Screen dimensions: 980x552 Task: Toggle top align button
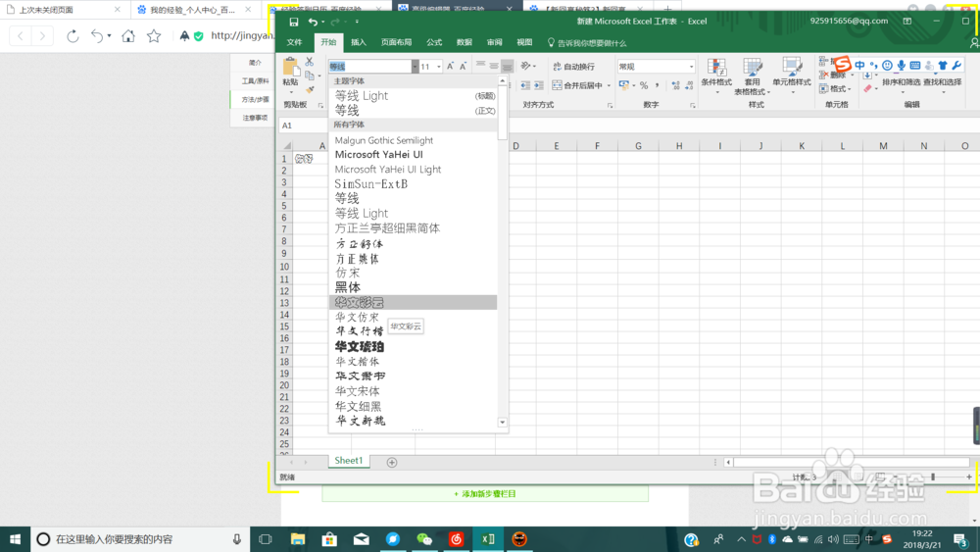click(480, 66)
